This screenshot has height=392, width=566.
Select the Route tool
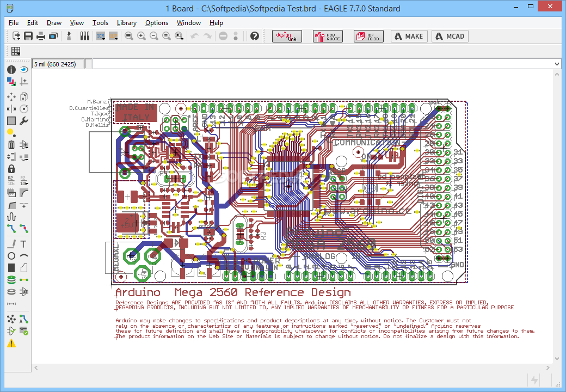click(x=11, y=229)
